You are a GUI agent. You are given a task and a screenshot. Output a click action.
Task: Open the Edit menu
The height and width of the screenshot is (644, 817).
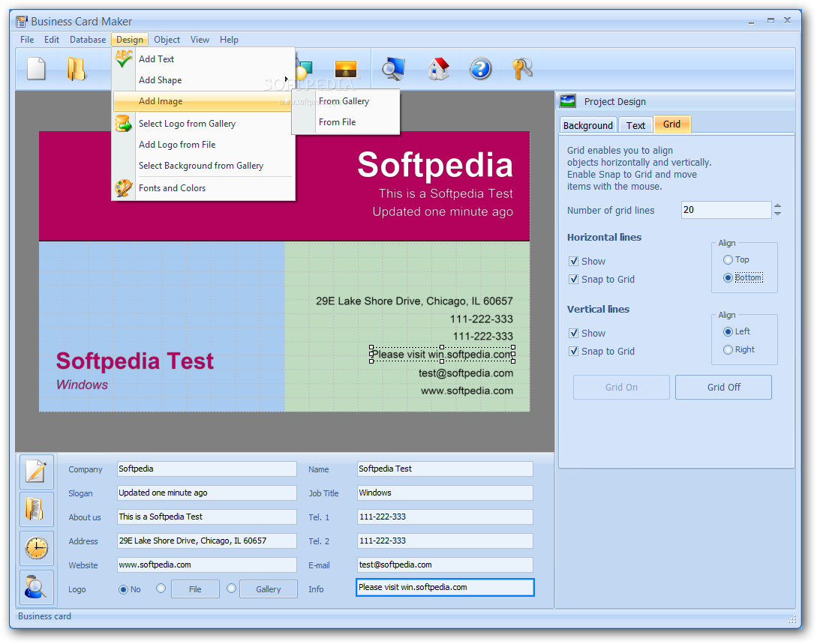52,40
